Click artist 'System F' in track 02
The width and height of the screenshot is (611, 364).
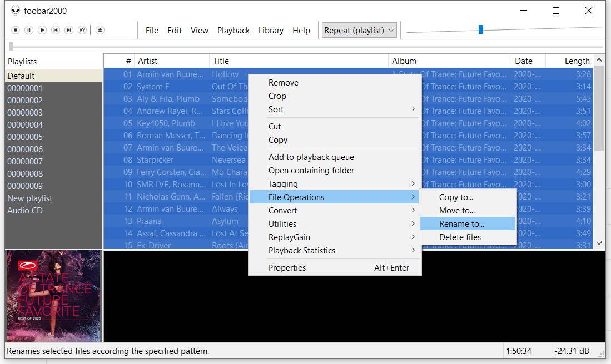[x=153, y=87]
